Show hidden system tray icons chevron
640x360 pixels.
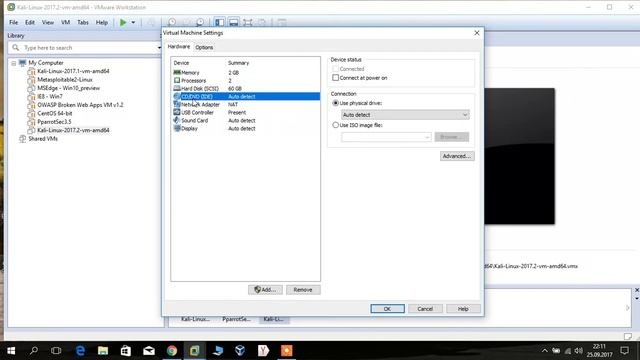(x=544, y=351)
